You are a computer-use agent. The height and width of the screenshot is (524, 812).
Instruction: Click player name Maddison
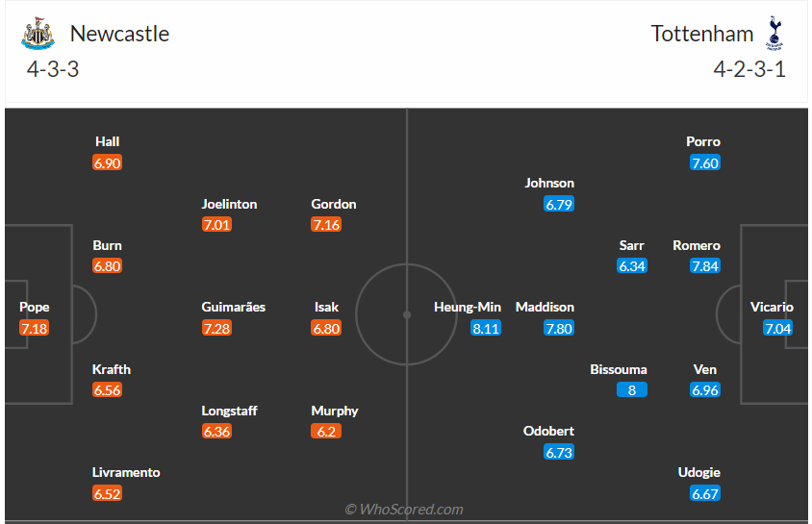(545, 307)
